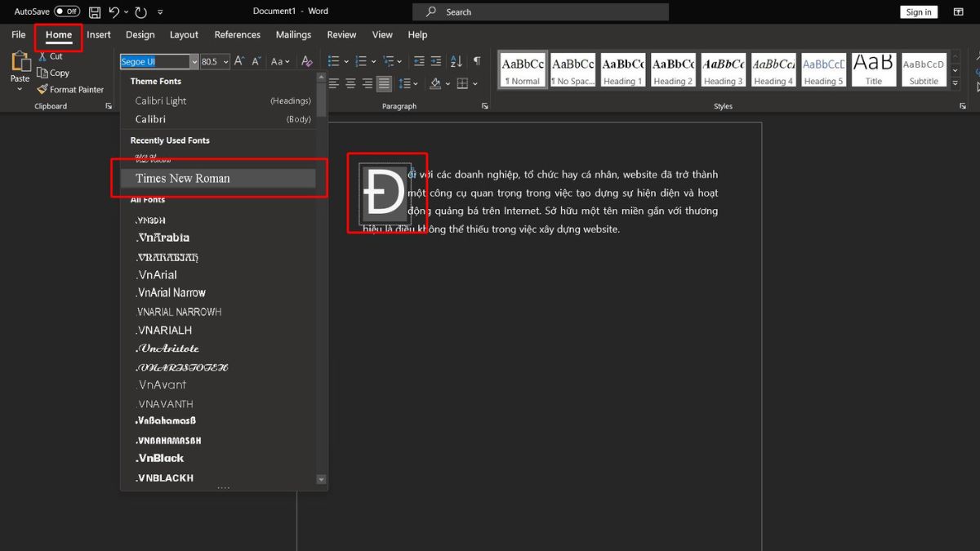Open the Borders dropdown arrow
The width and height of the screenshot is (980, 551).
coord(475,83)
